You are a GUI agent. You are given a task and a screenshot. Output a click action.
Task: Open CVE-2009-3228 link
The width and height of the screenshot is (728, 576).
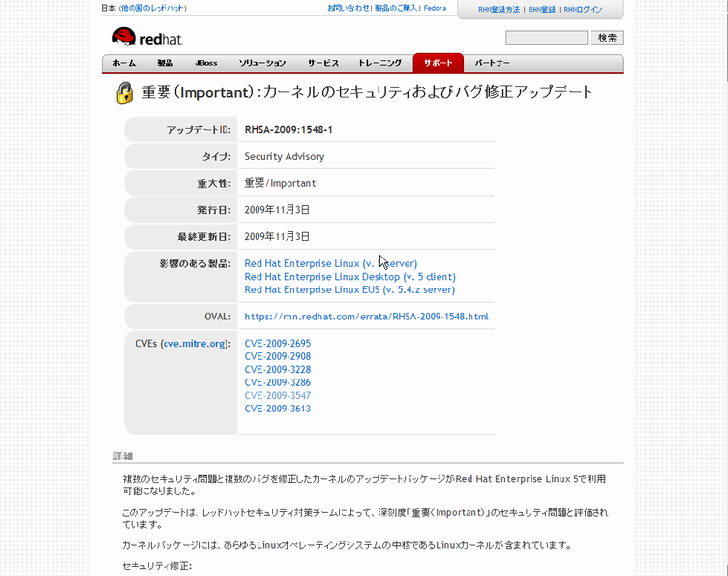tap(278, 370)
